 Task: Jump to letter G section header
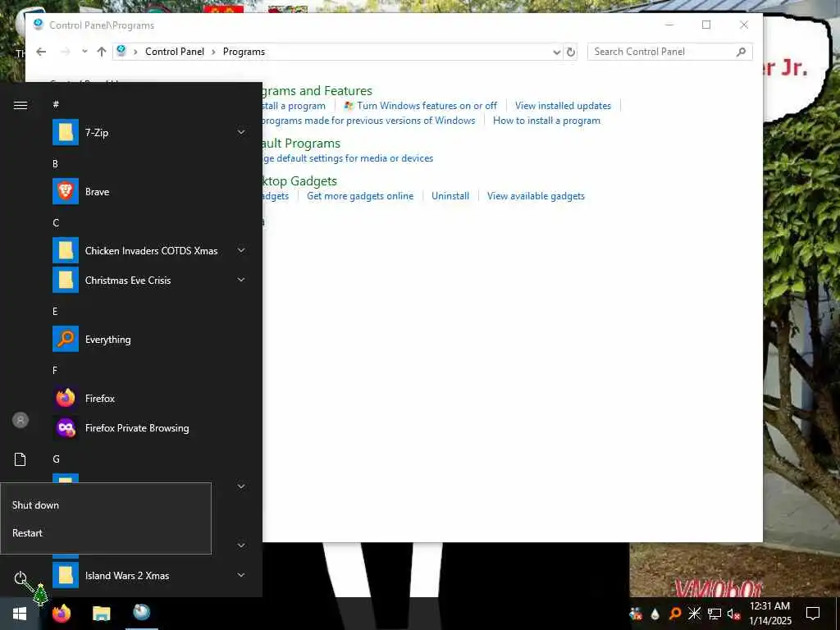56,459
